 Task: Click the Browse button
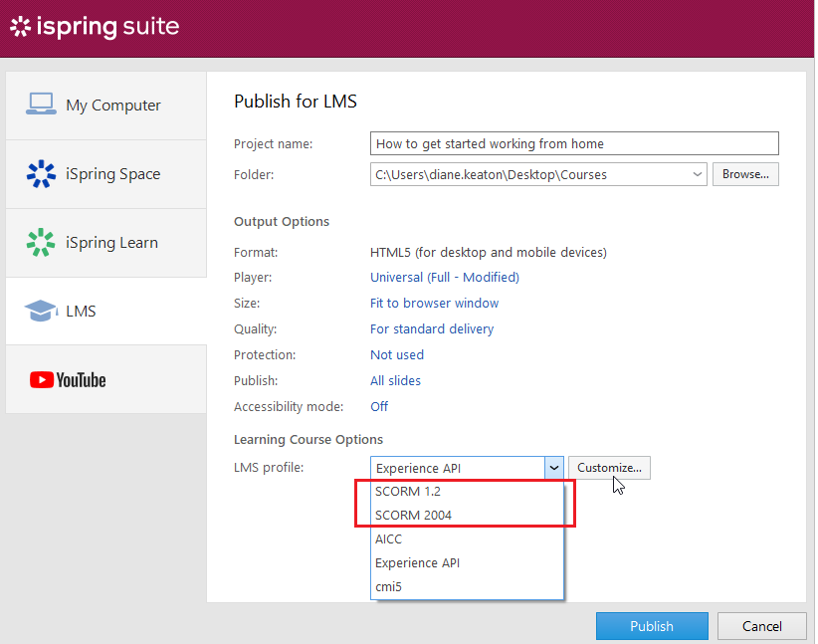click(745, 174)
